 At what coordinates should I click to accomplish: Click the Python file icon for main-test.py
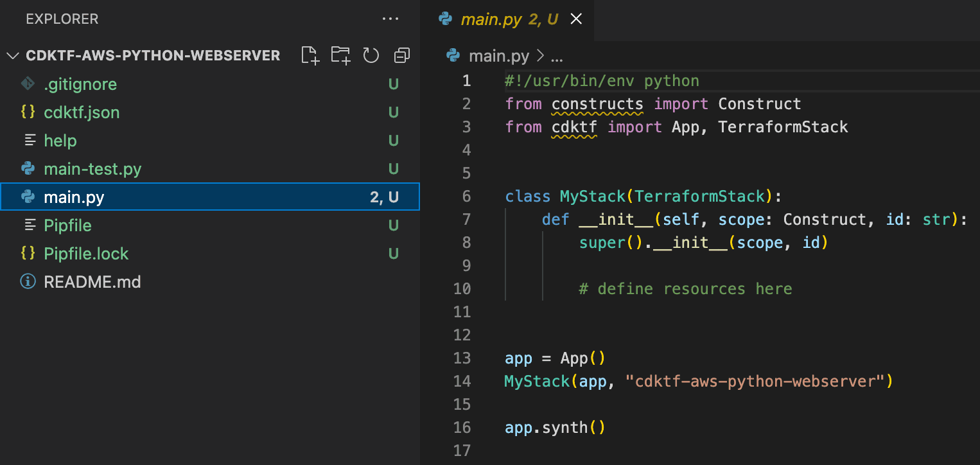pyautogui.click(x=28, y=168)
